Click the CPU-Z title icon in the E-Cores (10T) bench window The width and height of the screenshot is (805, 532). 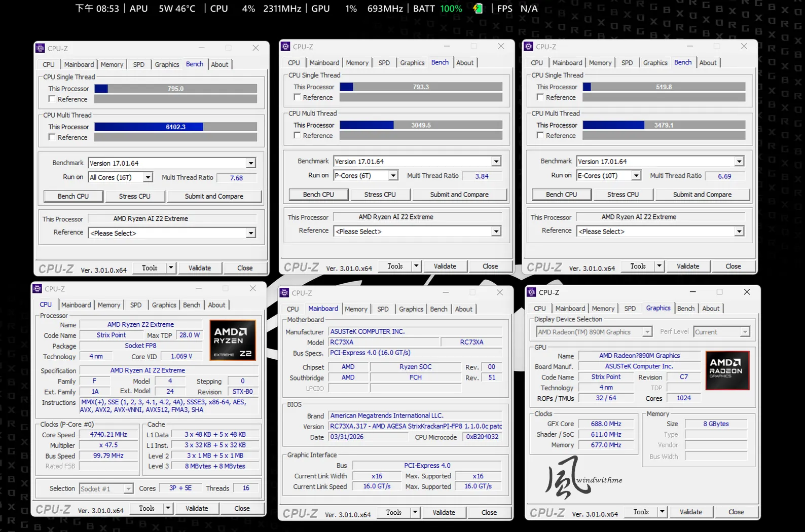pos(529,46)
